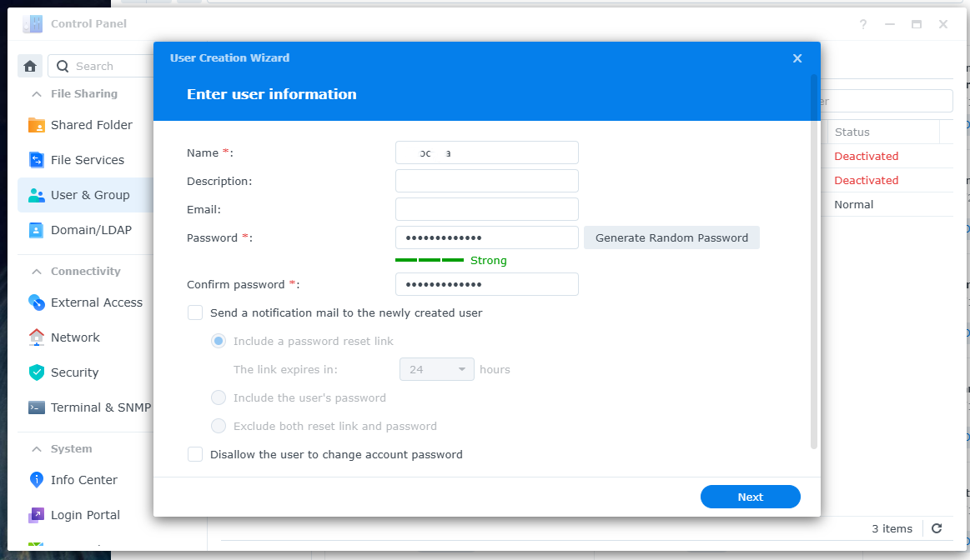
Task: Refresh the user list with the reload icon
Action: tap(937, 528)
